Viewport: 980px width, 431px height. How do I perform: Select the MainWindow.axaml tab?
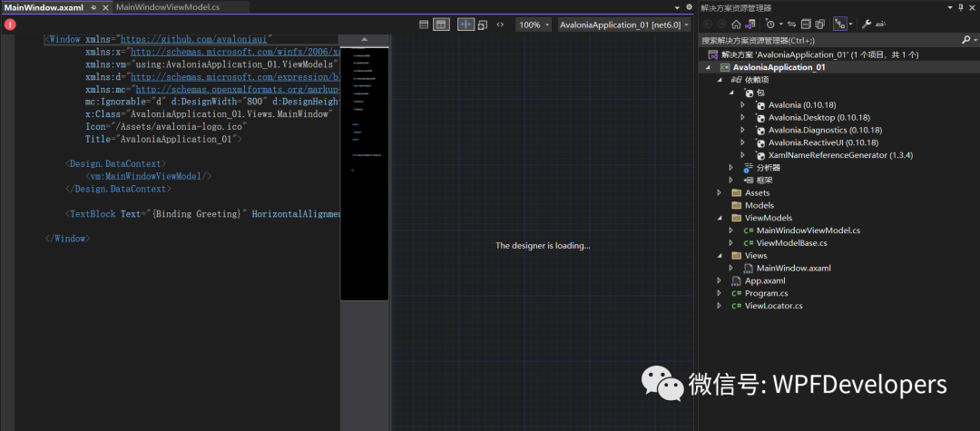[44, 7]
